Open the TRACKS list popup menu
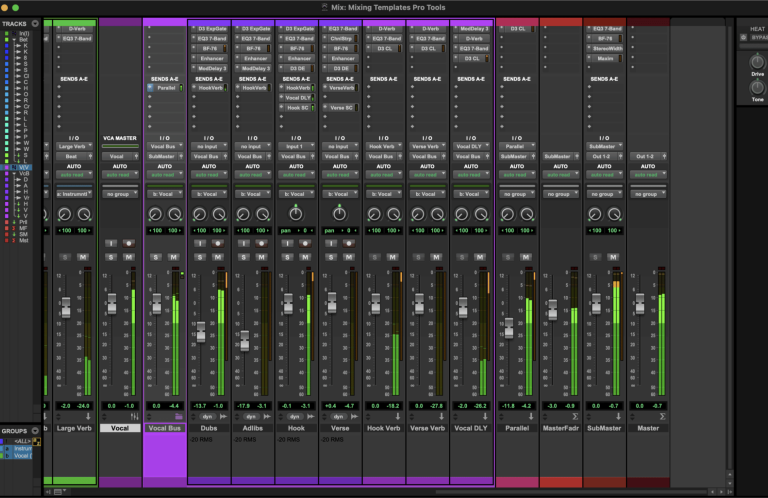768x498 pixels. point(35,24)
